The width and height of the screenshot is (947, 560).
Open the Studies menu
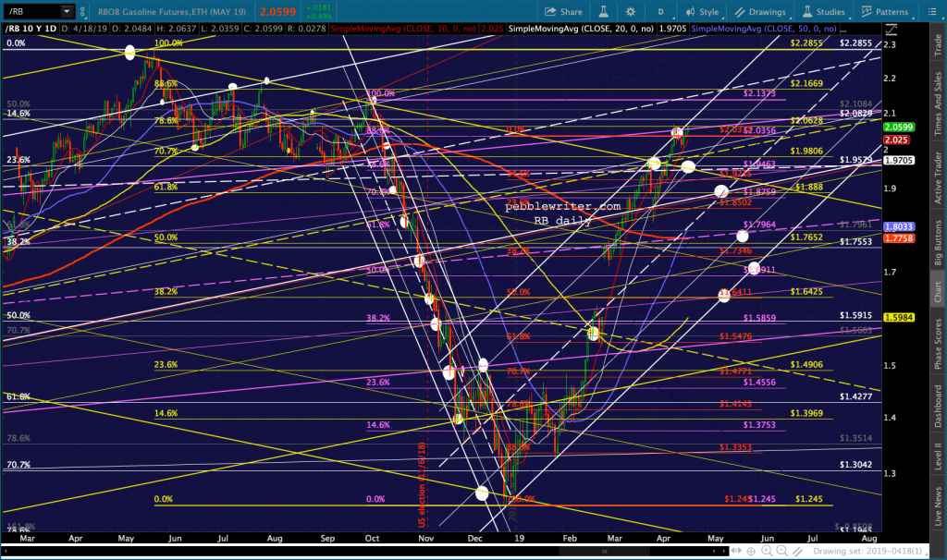tap(824, 11)
